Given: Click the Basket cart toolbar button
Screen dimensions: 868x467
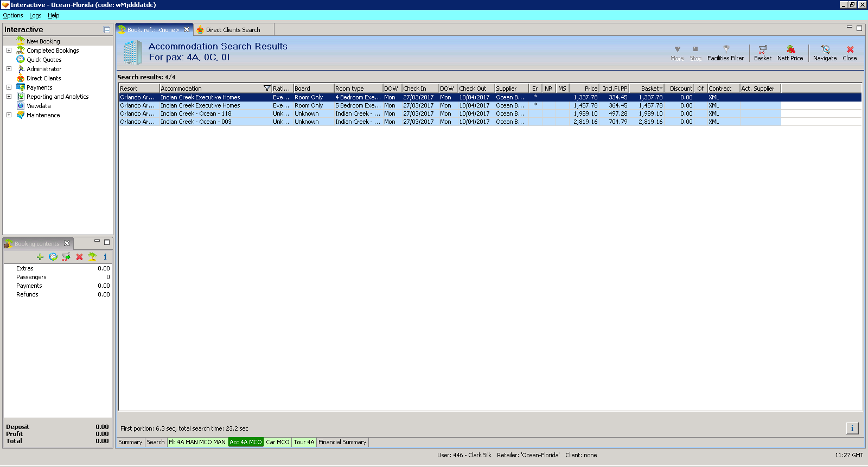Looking at the screenshot, I should click(763, 53).
